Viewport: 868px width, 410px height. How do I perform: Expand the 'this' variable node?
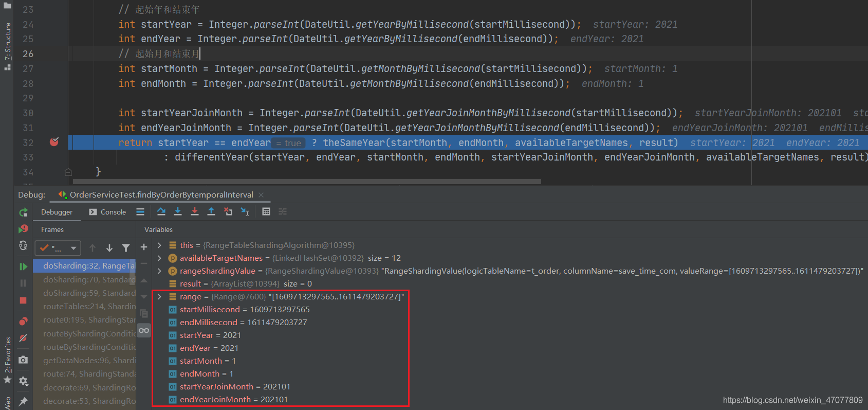[159, 245]
